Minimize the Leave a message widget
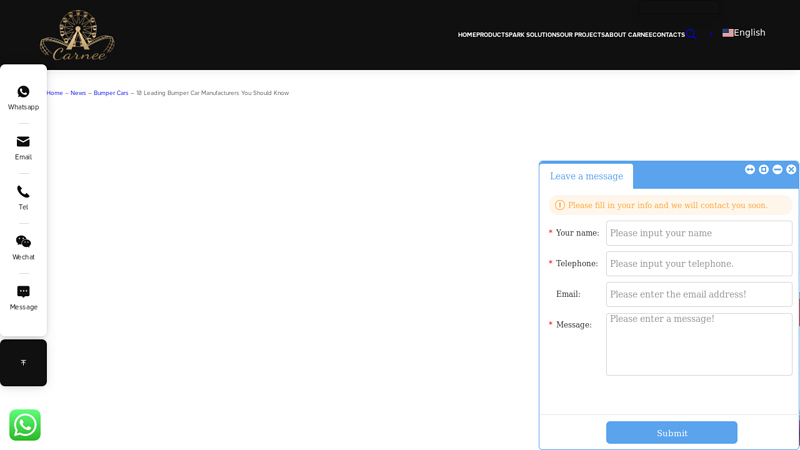Image resolution: width=800 pixels, height=450 pixels. point(777,170)
